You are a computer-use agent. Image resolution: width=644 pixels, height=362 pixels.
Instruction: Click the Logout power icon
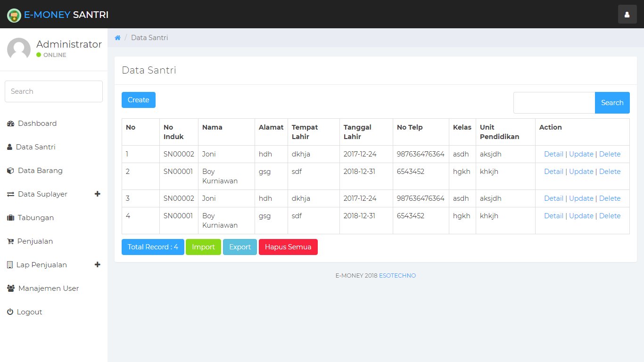tap(10, 312)
